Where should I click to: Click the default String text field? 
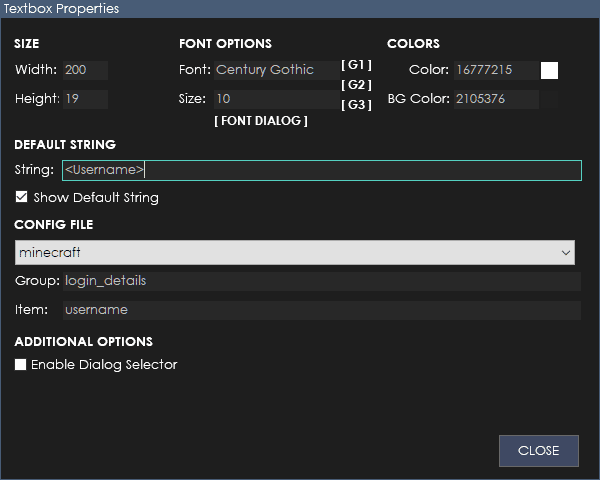click(322, 170)
